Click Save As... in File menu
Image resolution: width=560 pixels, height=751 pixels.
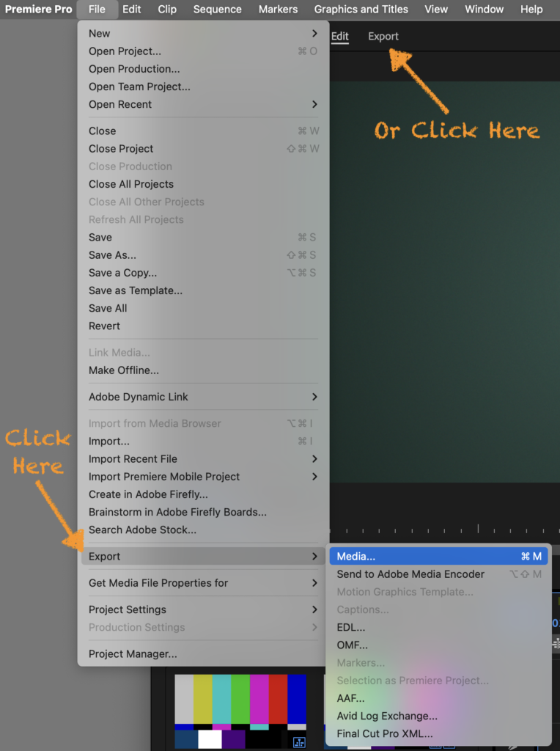click(112, 255)
